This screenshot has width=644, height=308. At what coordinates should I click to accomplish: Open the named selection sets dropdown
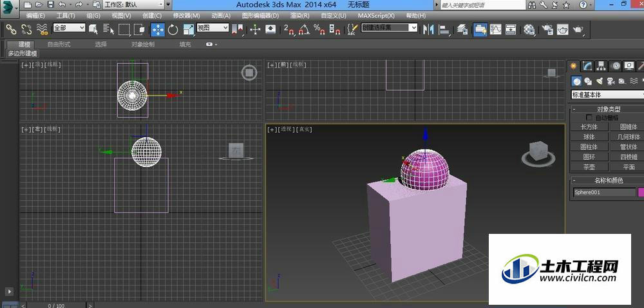coord(390,28)
